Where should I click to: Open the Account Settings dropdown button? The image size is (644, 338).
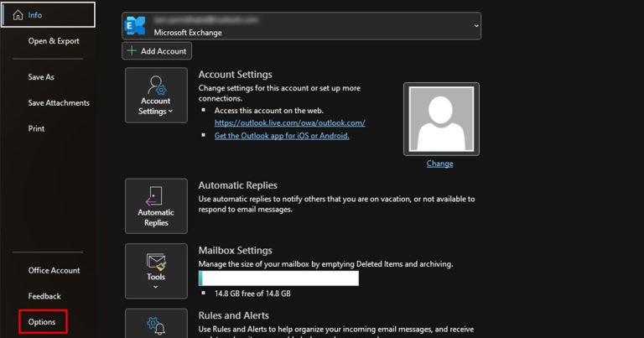click(x=156, y=96)
